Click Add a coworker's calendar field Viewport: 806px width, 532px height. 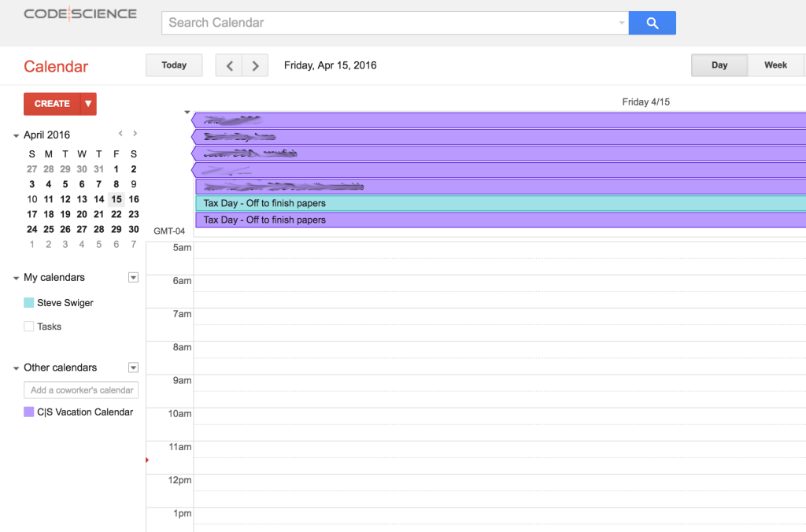[x=81, y=390]
